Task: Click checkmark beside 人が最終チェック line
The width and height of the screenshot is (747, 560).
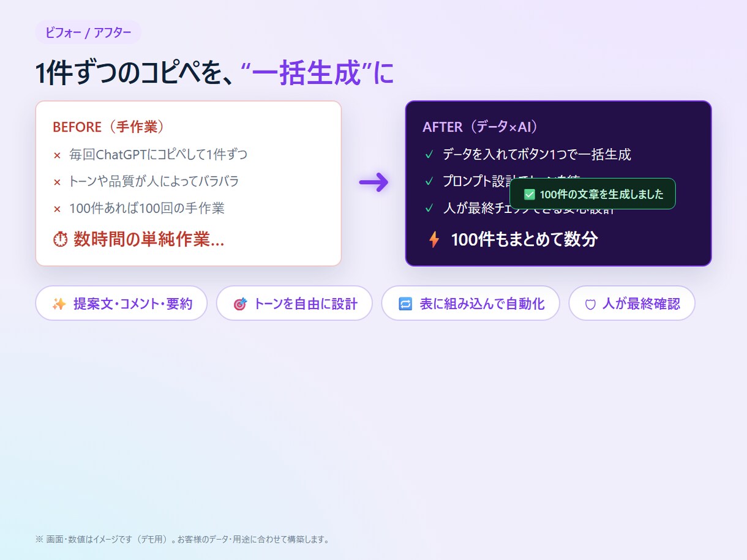Action: (x=429, y=209)
